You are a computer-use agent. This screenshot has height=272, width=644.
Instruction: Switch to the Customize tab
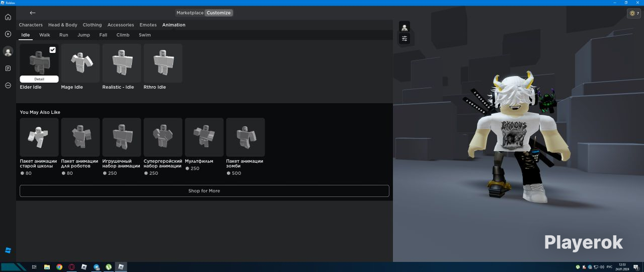[219, 13]
